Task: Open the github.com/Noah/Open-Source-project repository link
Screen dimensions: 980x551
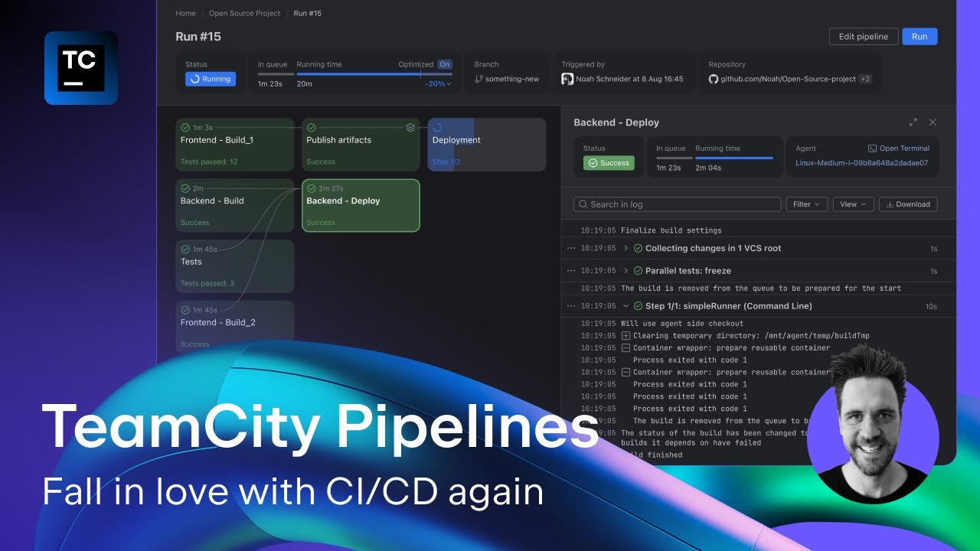Action: coord(788,79)
